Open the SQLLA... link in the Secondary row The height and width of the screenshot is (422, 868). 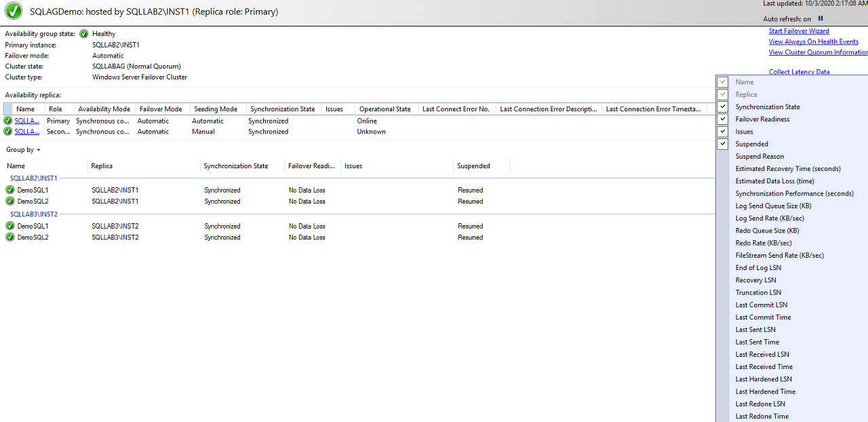[x=27, y=132]
